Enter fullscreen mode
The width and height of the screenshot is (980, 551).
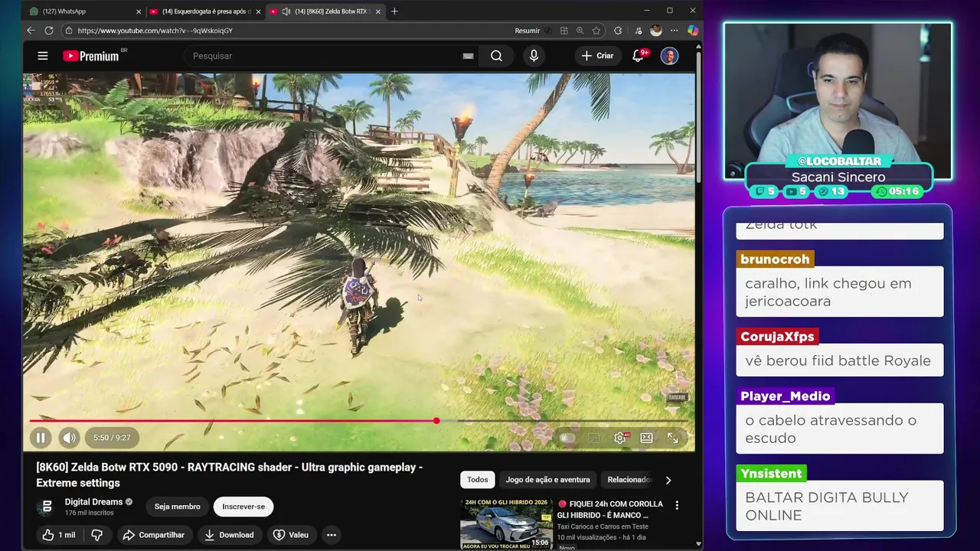point(672,438)
